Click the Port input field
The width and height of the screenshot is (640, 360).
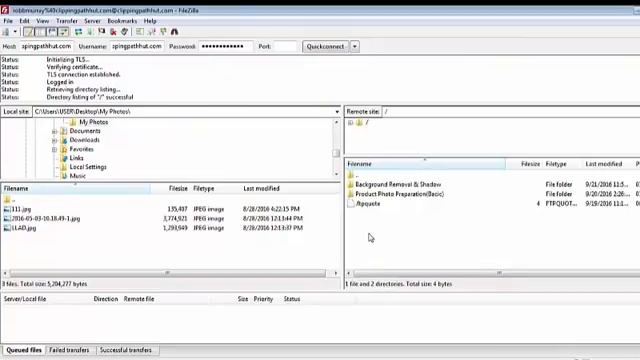285,47
